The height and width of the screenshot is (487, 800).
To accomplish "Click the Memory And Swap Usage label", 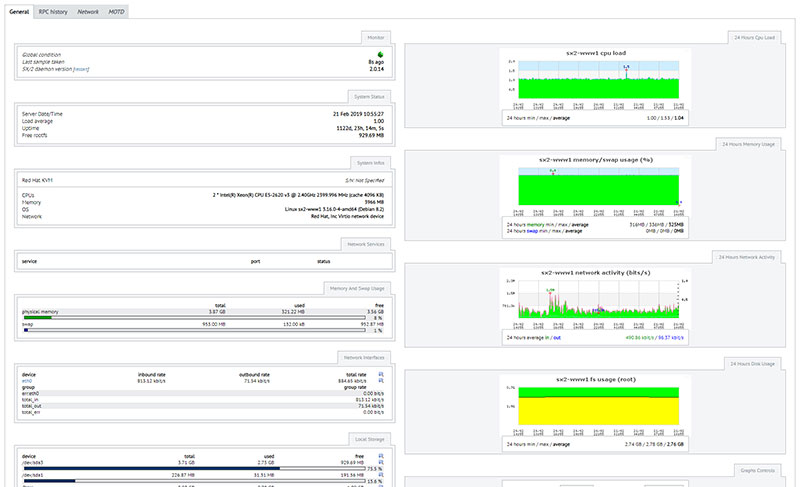I will pyautogui.click(x=357, y=289).
